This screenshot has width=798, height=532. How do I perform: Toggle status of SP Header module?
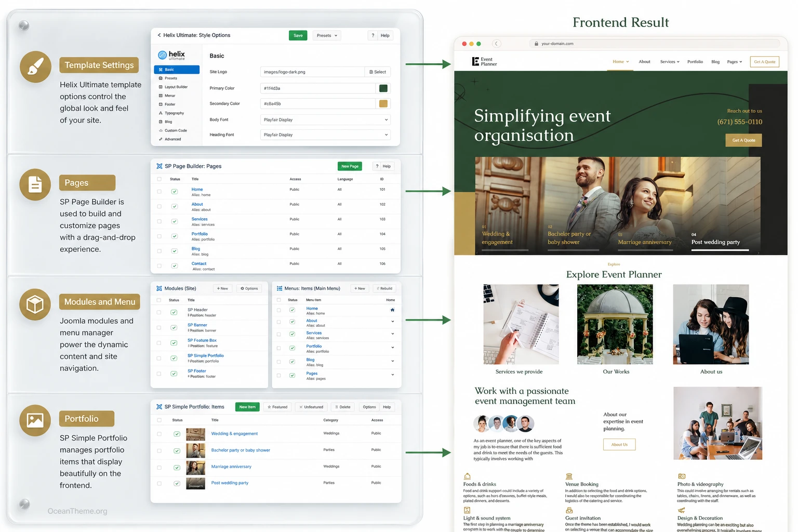[x=174, y=312]
